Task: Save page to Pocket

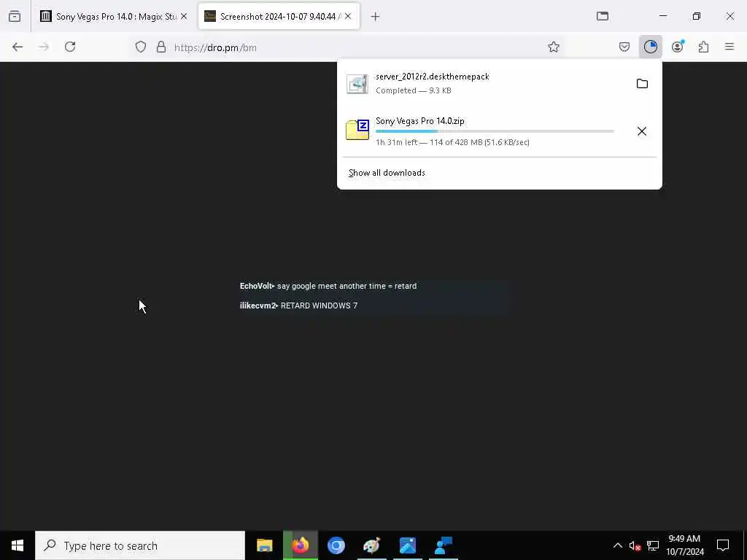Action: (624, 47)
